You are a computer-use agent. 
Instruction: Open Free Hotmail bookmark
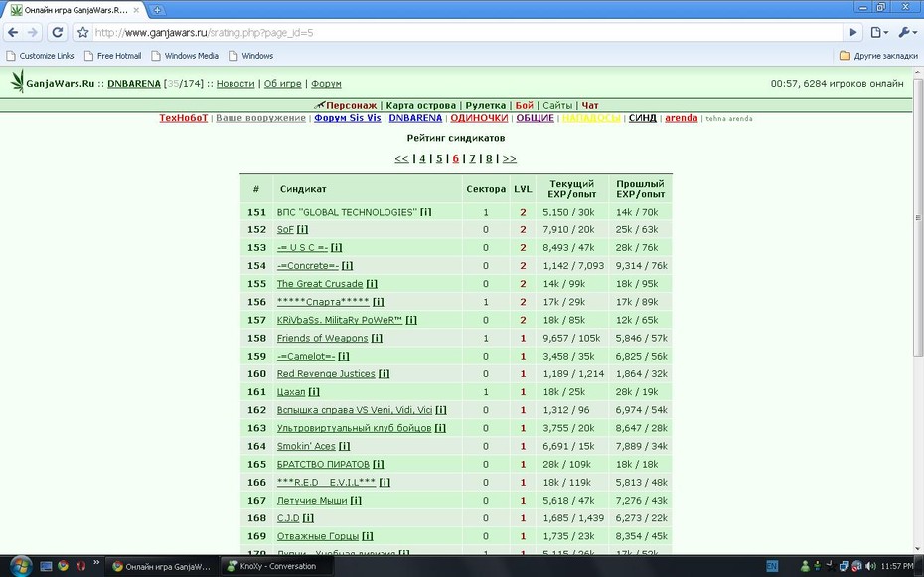coord(112,56)
